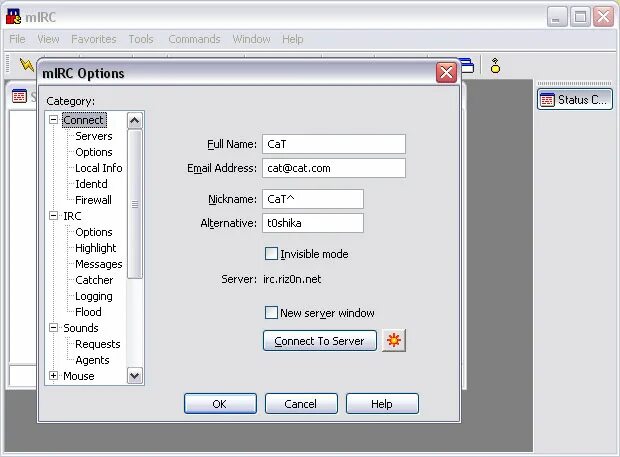Open the View menu

coord(48,39)
